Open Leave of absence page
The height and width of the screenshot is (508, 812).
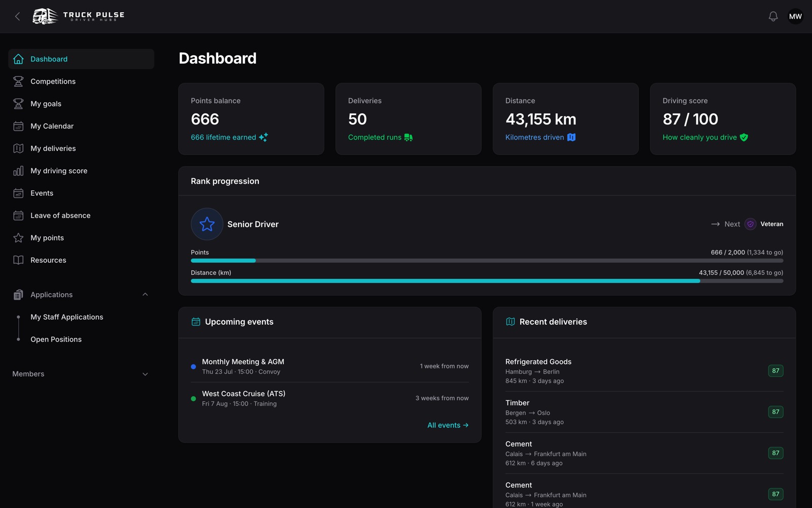(x=81, y=215)
